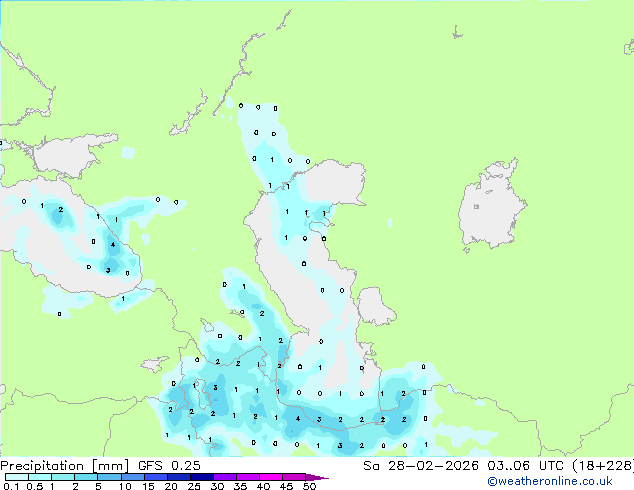This screenshot has height=490, width=634.
Task: Click the 35–40 mm purple legend box
Action: [x=247, y=477]
